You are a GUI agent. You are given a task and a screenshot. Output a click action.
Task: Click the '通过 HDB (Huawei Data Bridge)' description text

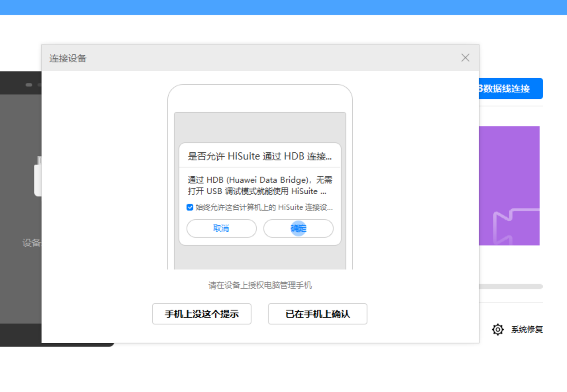coord(260,186)
